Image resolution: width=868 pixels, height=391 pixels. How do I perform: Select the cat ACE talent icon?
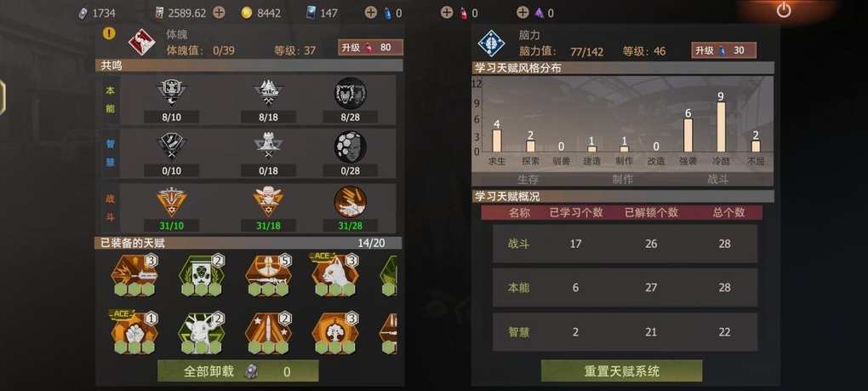(x=335, y=275)
